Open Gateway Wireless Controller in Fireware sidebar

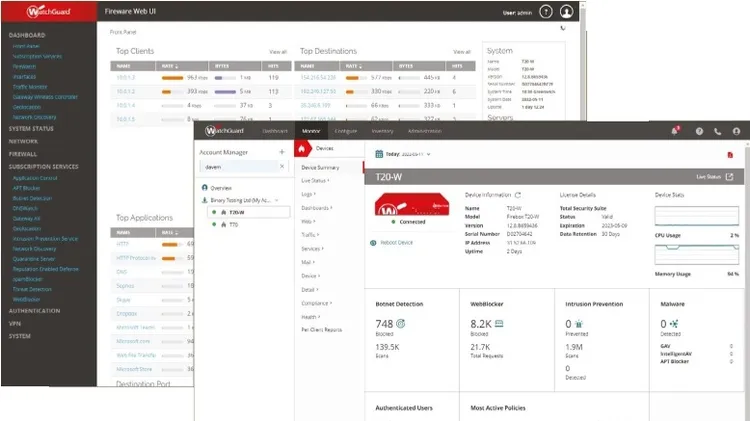pyautogui.click(x=45, y=97)
